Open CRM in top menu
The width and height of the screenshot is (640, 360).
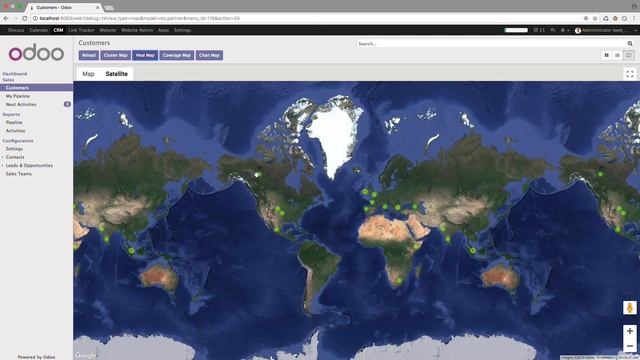(58, 30)
